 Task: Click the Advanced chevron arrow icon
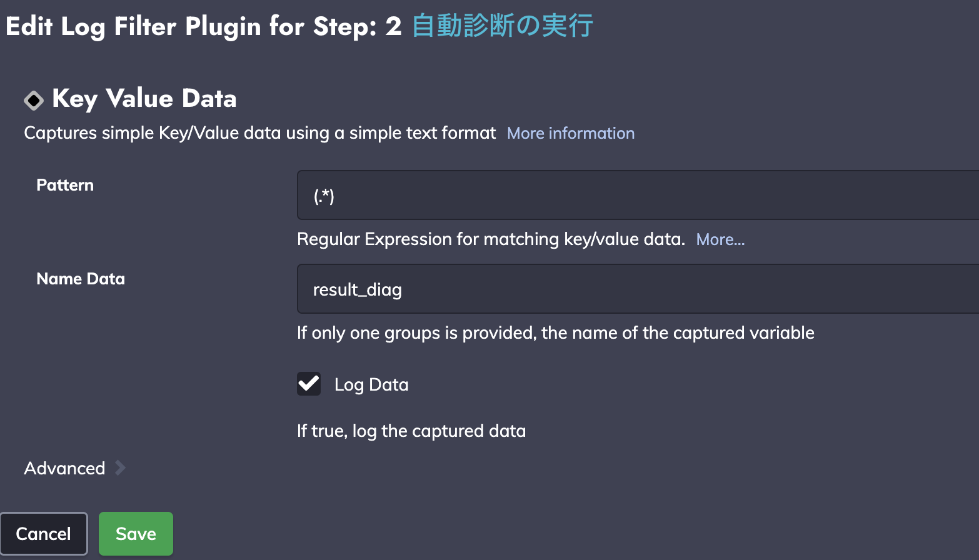click(121, 467)
